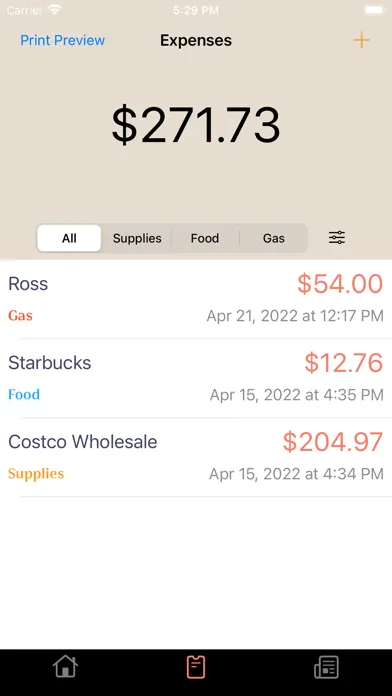Open the Costco Wholesale expense entry
Viewport: 392px width, 696px height.
(x=196, y=457)
